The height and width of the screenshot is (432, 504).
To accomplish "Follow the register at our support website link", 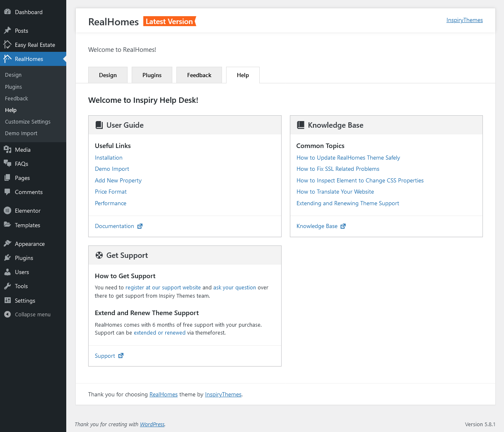I will coord(163,288).
